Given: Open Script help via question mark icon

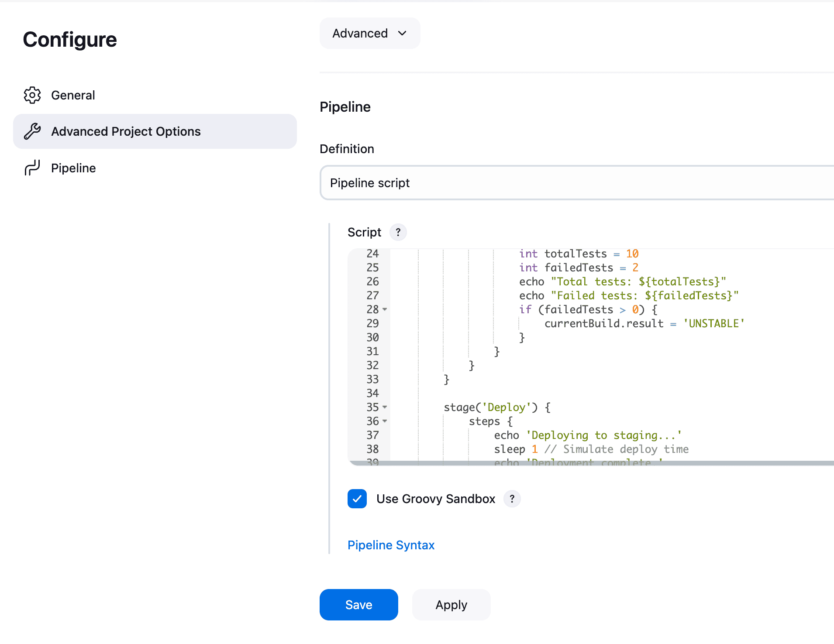Looking at the screenshot, I should pos(398,232).
